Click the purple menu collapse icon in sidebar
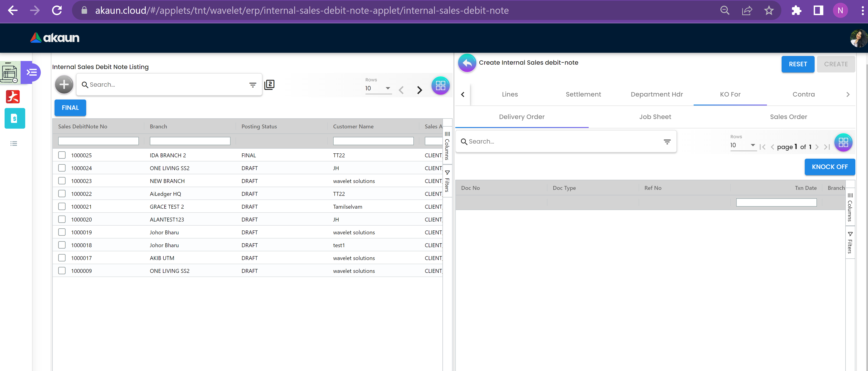Viewport: 868px width, 371px height. pos(32,72)
